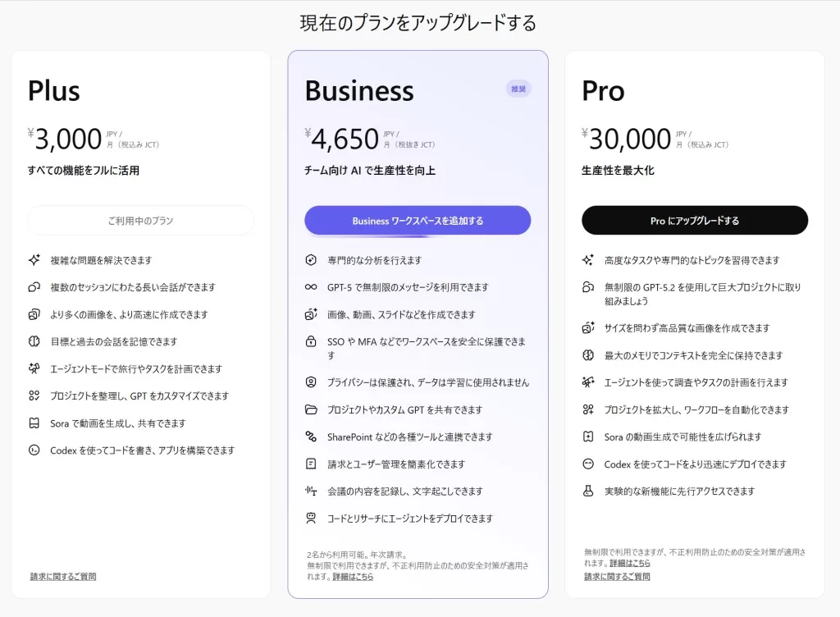Open 請求に関するご質問 in the Pro column
The width and height of the screenshot is (840, 617).
point(617,576)
